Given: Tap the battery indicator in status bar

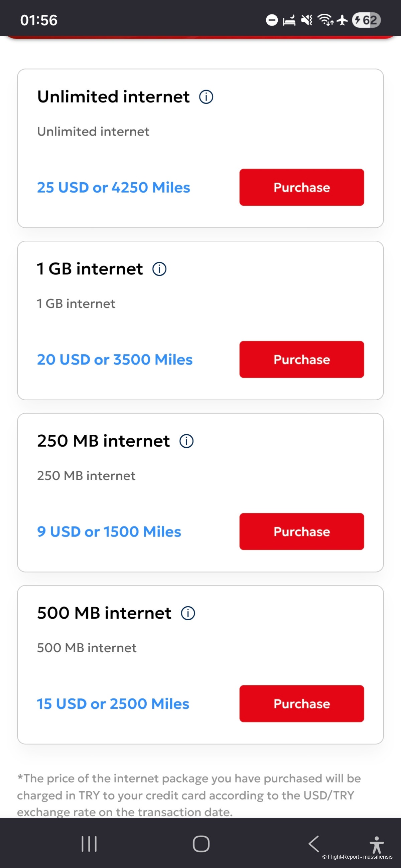Looking at the screenshot, I should (366, 20).
